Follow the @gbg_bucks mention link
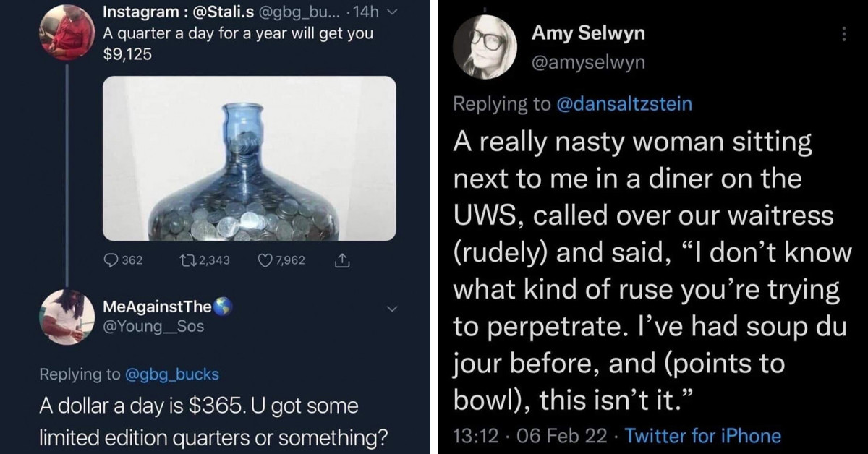 tap(172, 374)
